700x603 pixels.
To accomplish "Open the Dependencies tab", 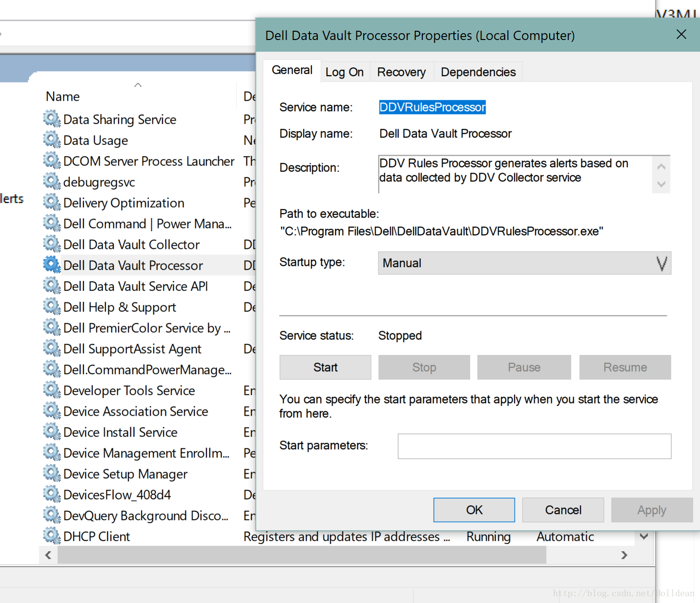I will pyautogui.click(x=478, y=72).
